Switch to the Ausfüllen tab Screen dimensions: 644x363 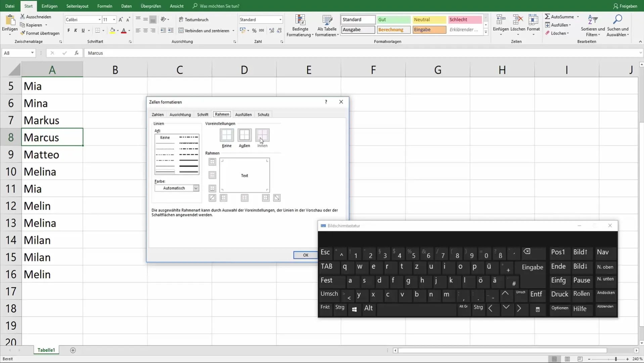tap(243, 115)
